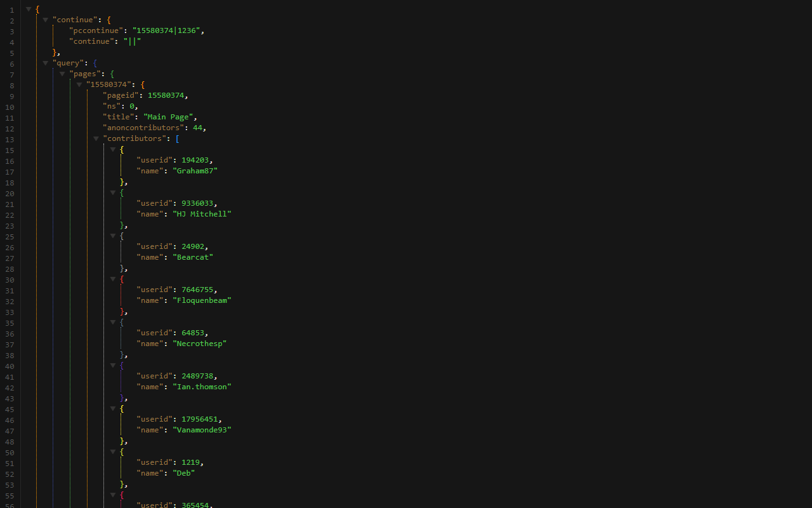Collapse the contributor object containing Bearcat
The width and height of the screenshot is (812, 508).
click(113, 236)
